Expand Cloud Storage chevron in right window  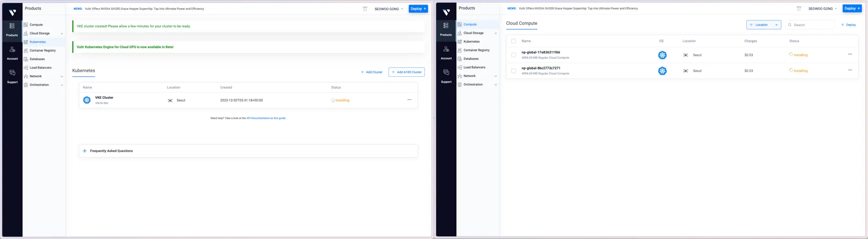tap(496, 33)
